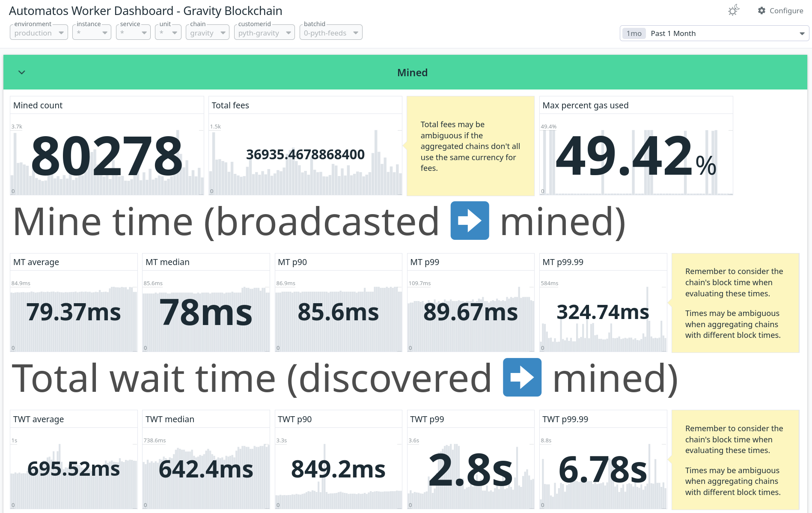Open the batchid 0-pyth-feeds dropdown
Screen dimensions: 812x513
[331, 33]
